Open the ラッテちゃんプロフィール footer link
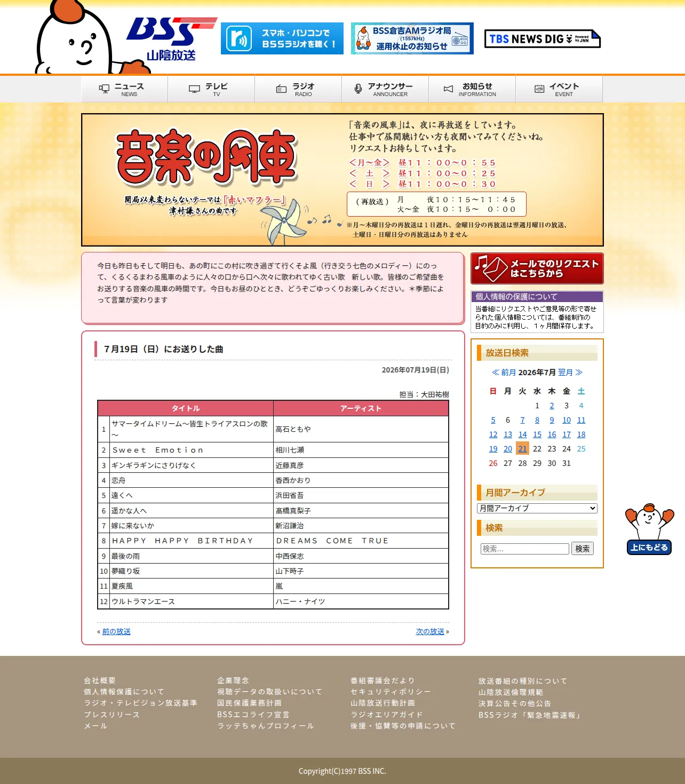Screen dimensions: 685x784 coord(266,726)
